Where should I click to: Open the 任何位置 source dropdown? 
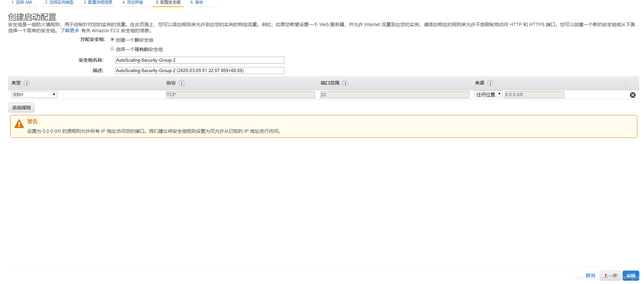coord(488,94)
